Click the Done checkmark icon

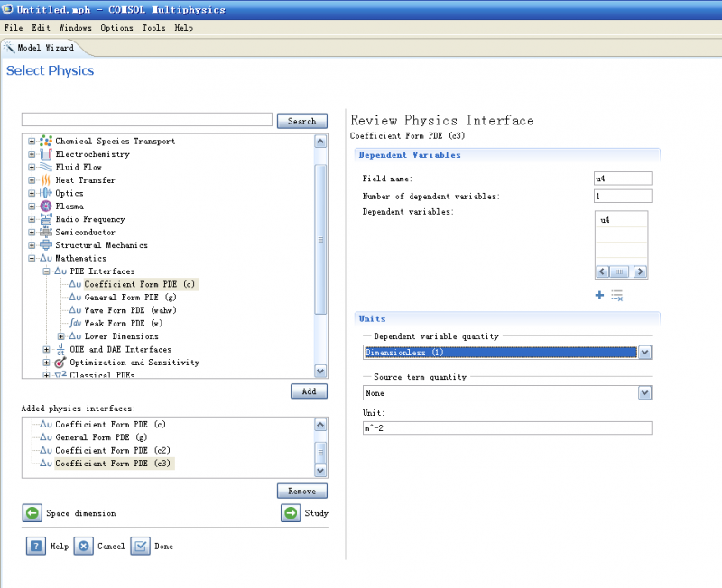[141, 547]
